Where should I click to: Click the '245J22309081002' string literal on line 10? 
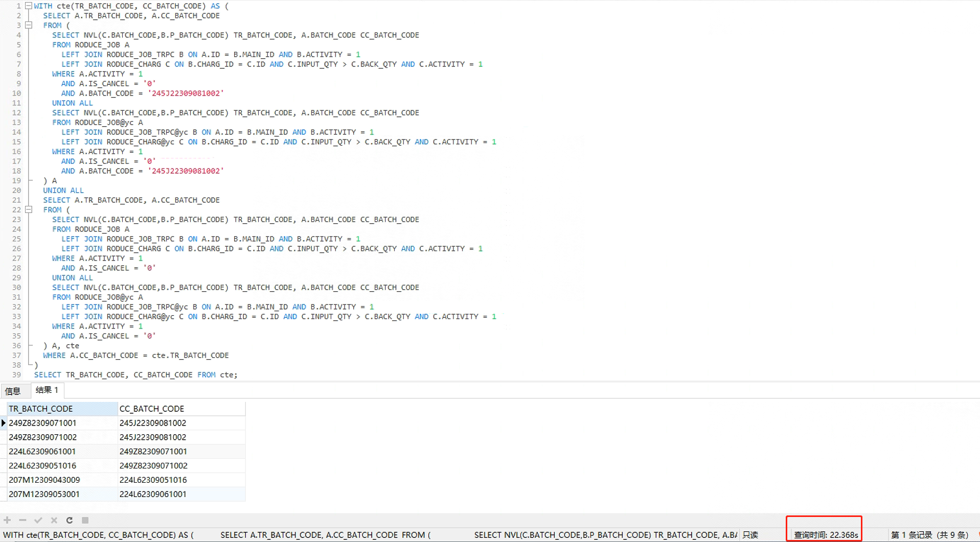pos(186,93)
